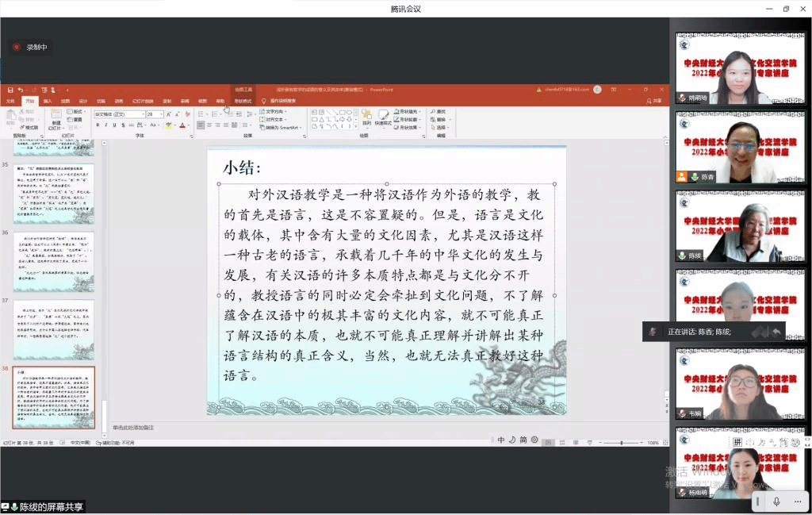Click the Find (查找) icon
This screenshot has height=515, width=812.
441,112
